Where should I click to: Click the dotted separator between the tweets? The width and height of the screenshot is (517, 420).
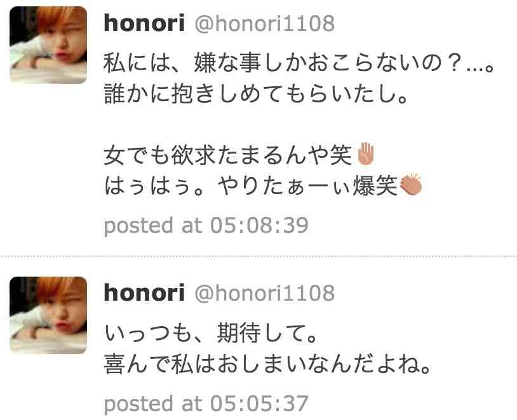[x=258, y=256]
